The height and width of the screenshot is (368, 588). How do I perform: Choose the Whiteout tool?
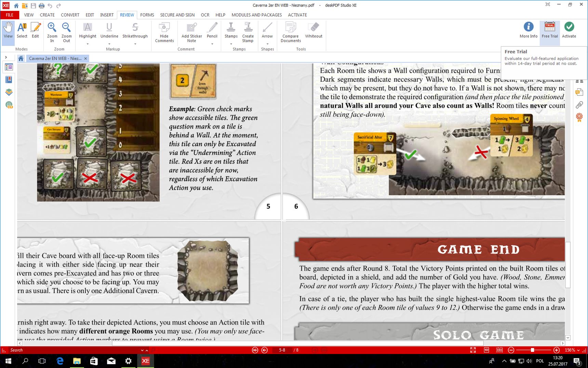coord(314,30)
